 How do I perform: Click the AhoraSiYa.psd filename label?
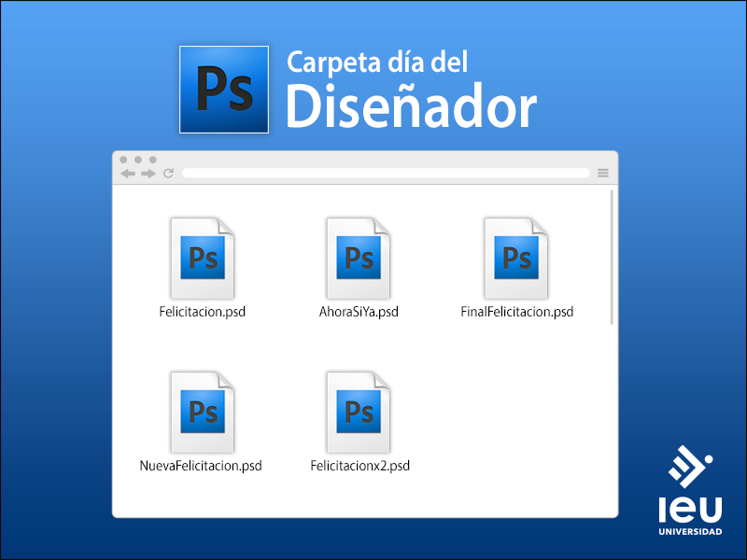pos(359,312)
